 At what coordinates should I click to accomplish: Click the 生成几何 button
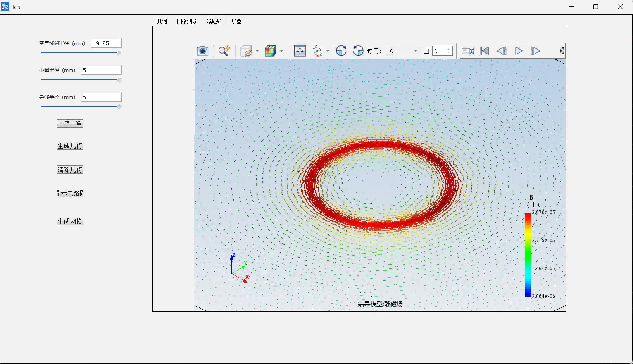click(70, 146)
